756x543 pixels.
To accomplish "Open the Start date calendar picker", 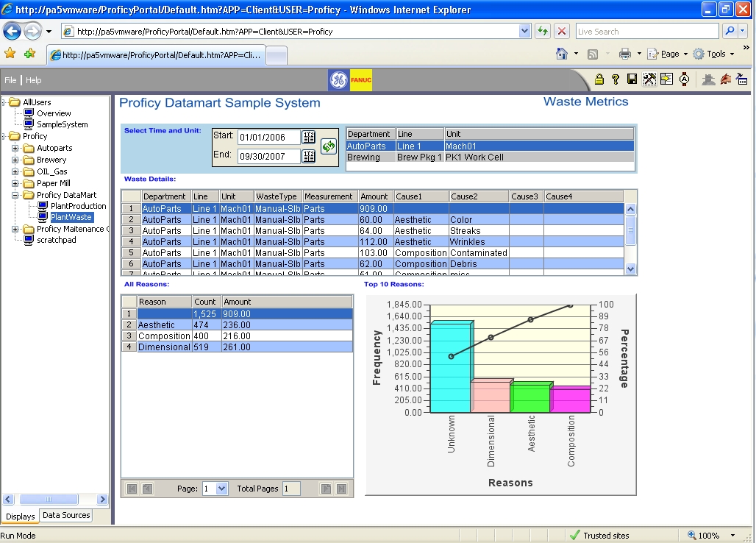I will [x=309, y=138].
